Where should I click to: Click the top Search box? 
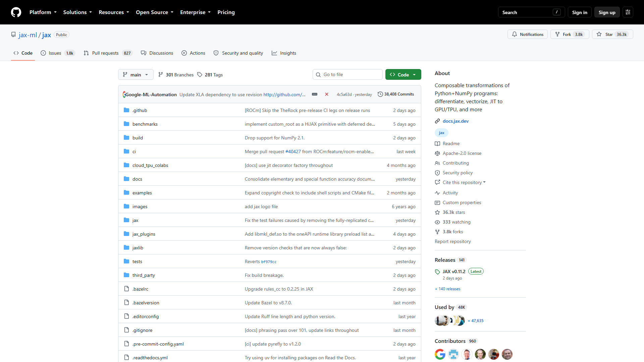[531, 12]
